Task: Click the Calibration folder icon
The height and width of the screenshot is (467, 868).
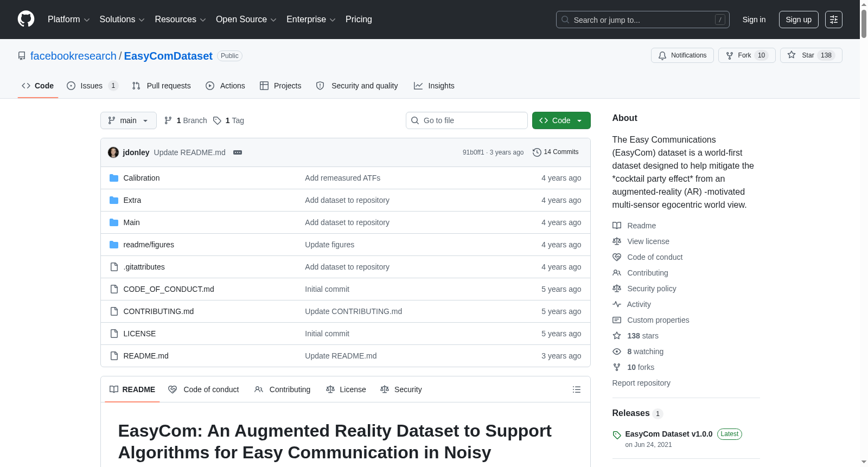Action: coord(114,178)
